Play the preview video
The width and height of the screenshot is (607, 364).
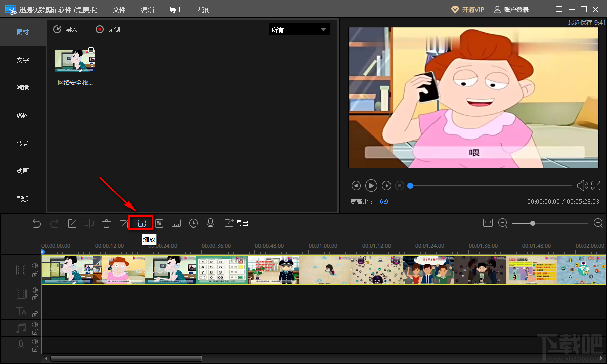pos(371,186)
